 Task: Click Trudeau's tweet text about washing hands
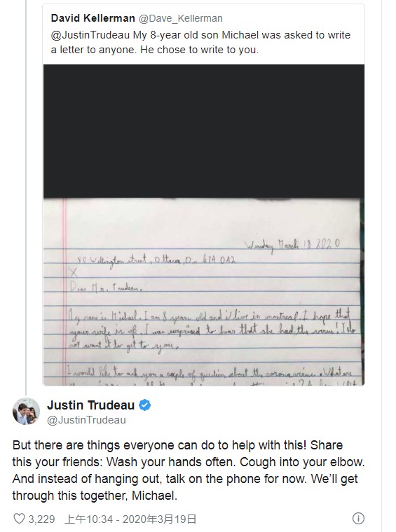[x=189, y=470]
